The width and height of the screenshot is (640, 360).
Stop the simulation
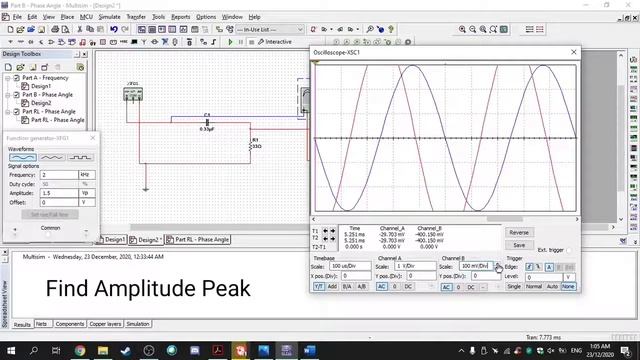(251, 42)
